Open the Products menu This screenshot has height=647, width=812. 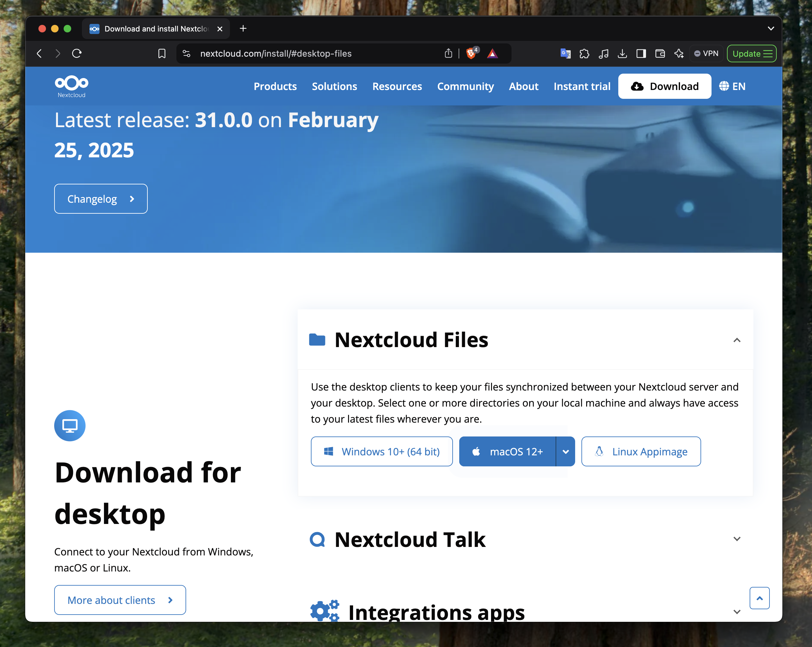[275, 86]
